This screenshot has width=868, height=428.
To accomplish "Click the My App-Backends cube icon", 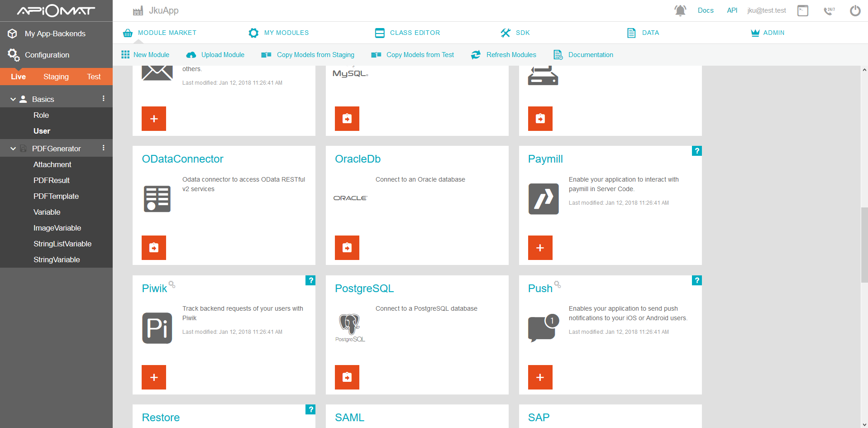I will coord(13,34).
